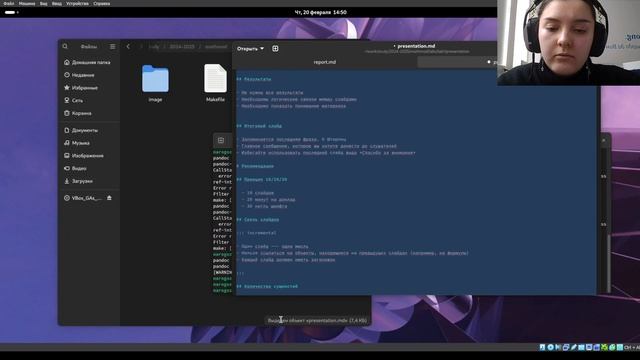640x360 pixels.
Task: Click the '# Рекомендации' heading line
Action: pyautogui.click(x=255, y=166)
